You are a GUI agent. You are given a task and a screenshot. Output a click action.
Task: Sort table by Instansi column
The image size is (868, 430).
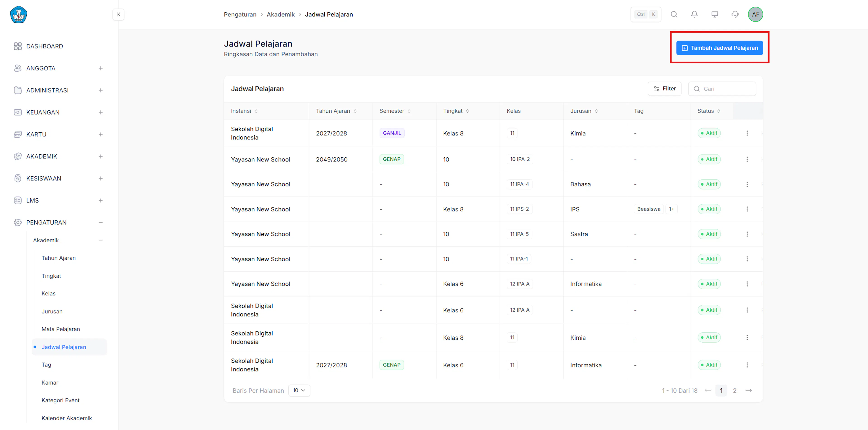[x=244, y=111]
